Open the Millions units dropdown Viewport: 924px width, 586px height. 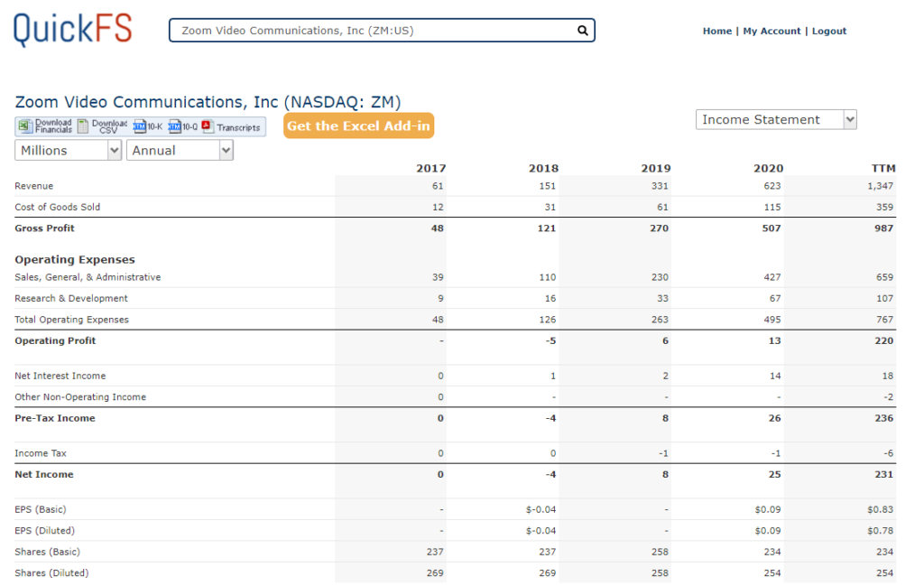pyautogui.click(x=68, y=150)
